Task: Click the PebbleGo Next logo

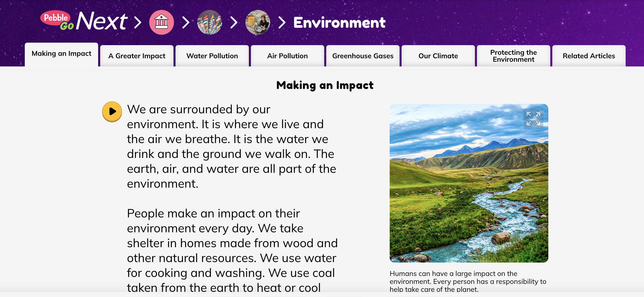Action: [84, 22]
